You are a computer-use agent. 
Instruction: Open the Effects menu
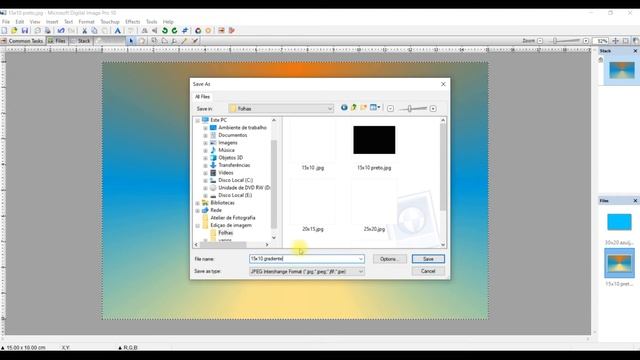tap(133, 22)
